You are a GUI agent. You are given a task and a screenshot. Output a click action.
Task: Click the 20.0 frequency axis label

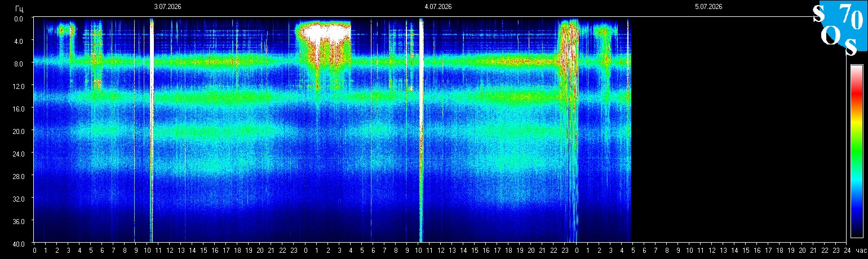pos(17,131)
